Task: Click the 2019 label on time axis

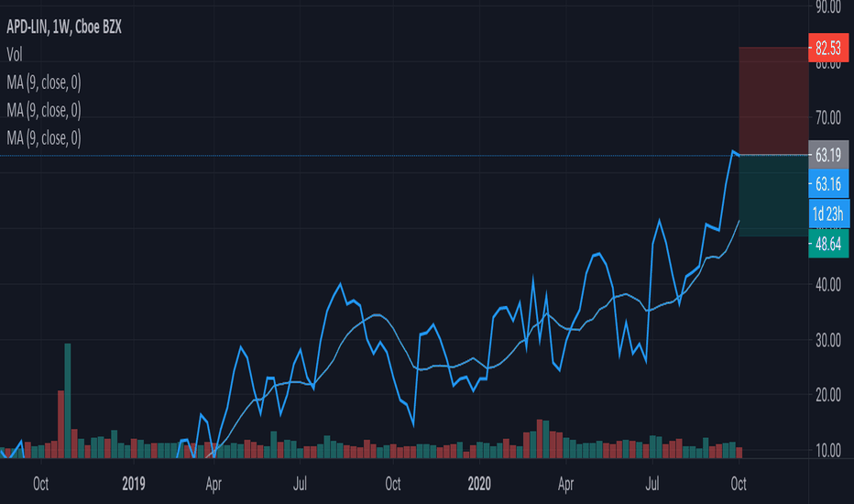Action: pyautogui.click(x=134, y=483)
